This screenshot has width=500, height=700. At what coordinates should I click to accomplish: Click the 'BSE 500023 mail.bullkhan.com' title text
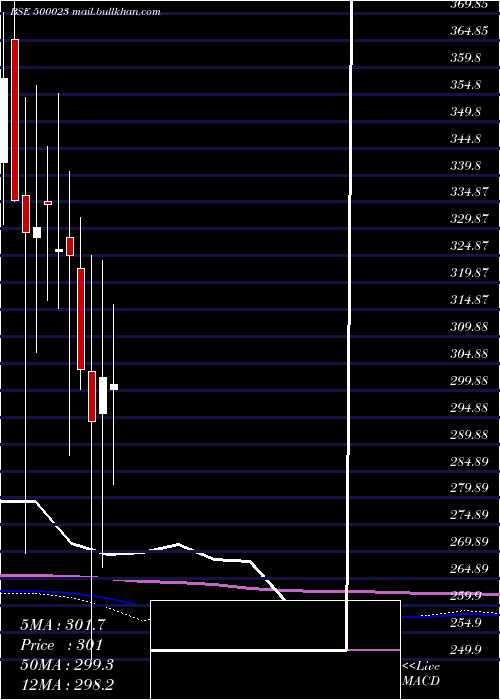point(85,12)
